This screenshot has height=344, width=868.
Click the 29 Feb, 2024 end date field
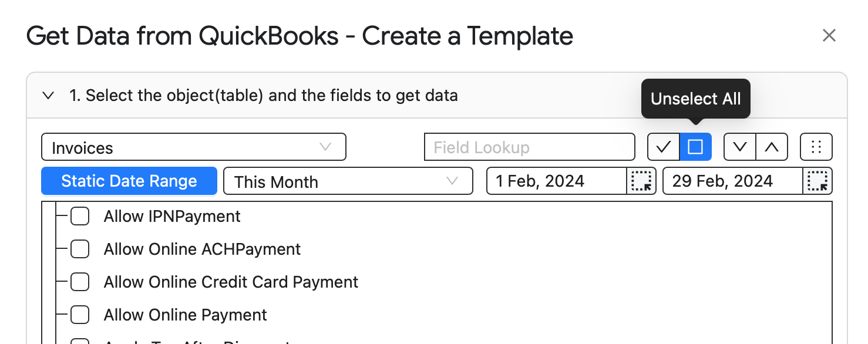click(x=733, y=181)
